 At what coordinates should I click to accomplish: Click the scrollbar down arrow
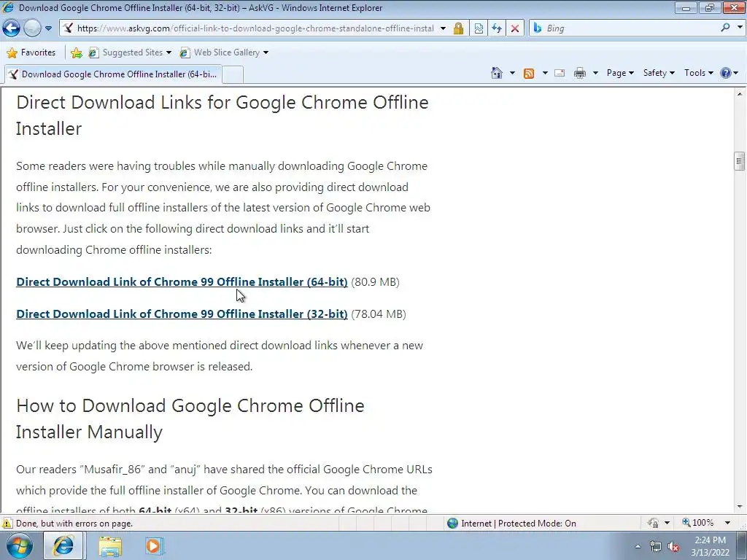pos(740,507)
